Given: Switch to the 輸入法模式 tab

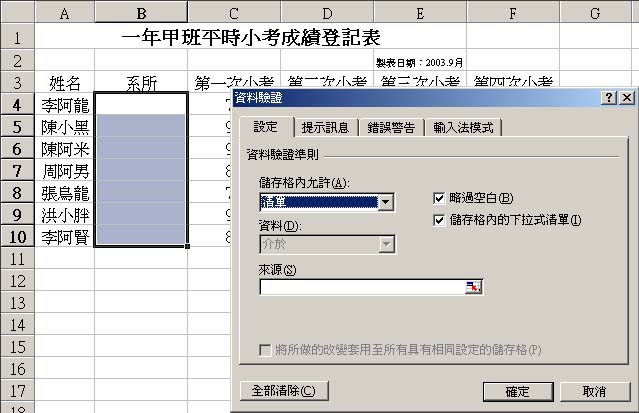Looking at the screenshot, I should pyautogui.click(x=462, y=128).
